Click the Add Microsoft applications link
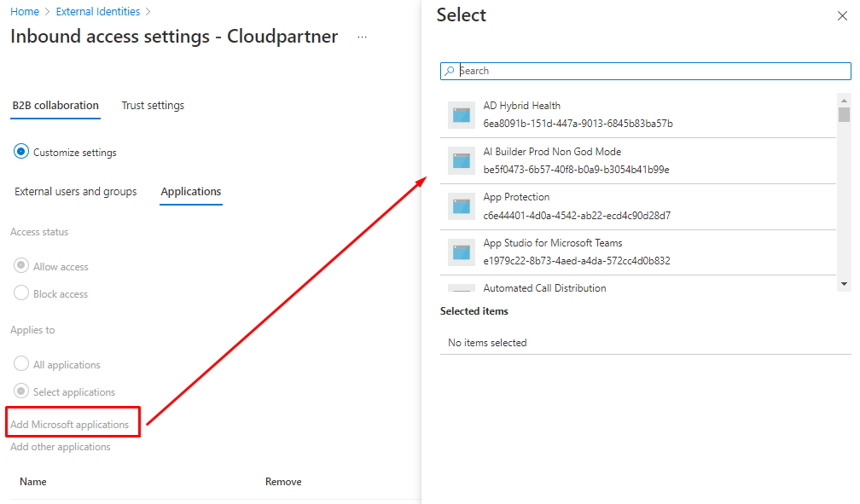The height and width of the screenshot is (504, 860). coord(70,424)
